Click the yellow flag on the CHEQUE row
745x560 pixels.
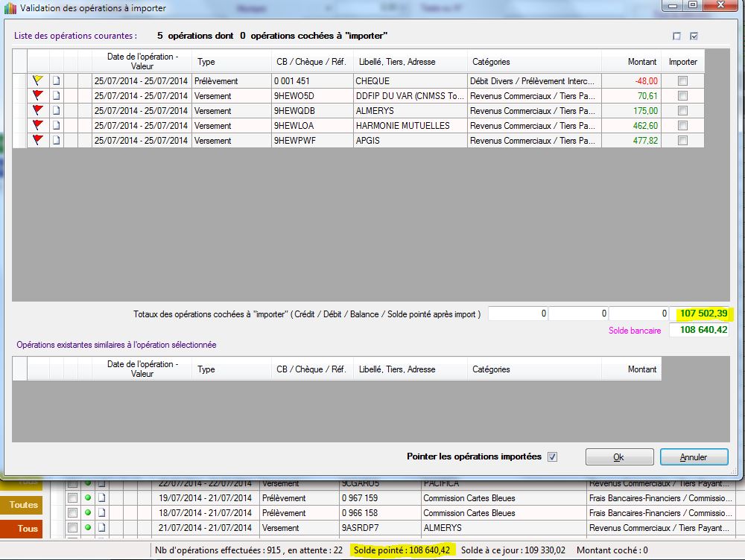[38, 80]
